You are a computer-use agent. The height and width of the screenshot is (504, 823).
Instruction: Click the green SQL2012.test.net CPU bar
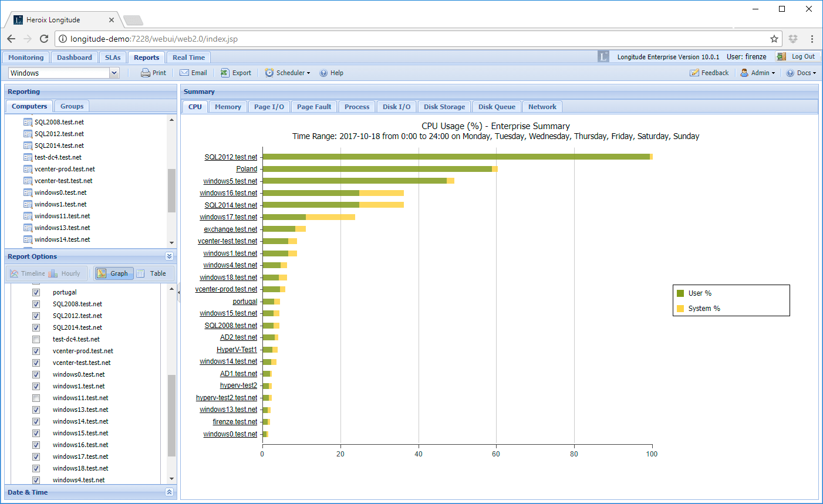[456, 157]
